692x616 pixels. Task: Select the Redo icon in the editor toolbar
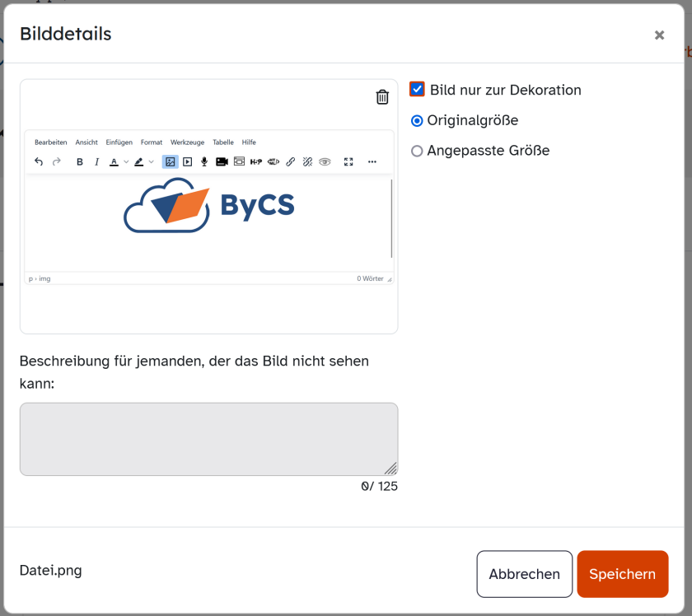coord(56,161)
